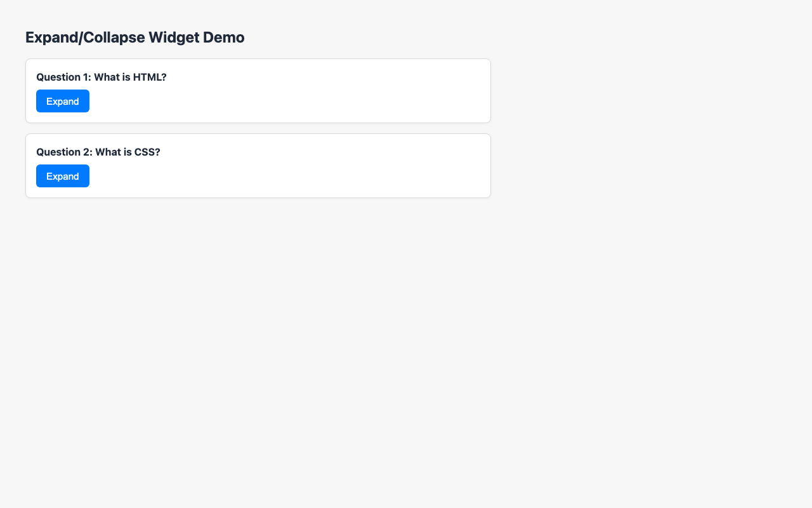Click the bottom question panel border
812x508 pixels.
pos(258,197)
